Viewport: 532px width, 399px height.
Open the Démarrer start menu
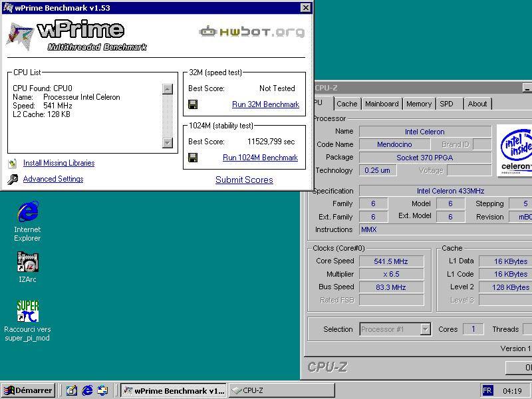click(29, 390)
